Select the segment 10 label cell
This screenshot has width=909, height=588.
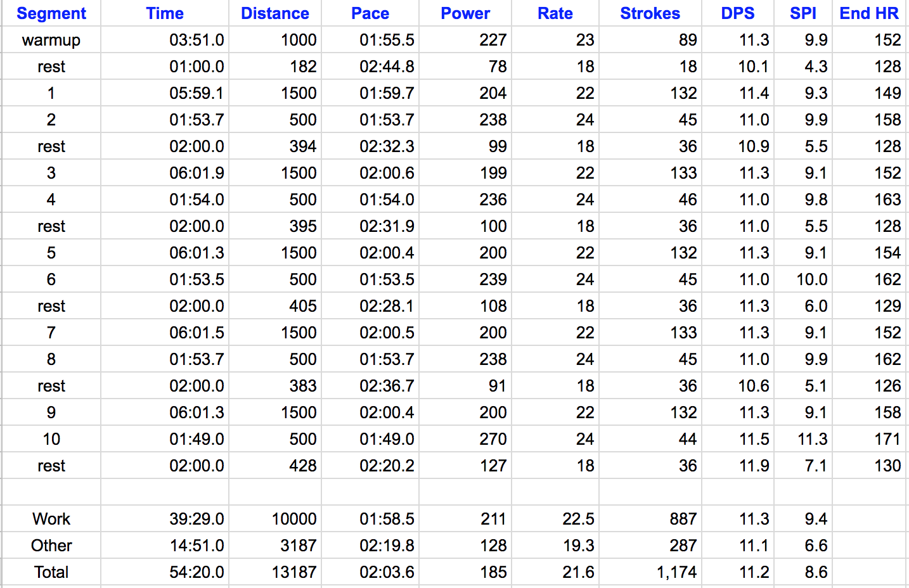point(51,439)
